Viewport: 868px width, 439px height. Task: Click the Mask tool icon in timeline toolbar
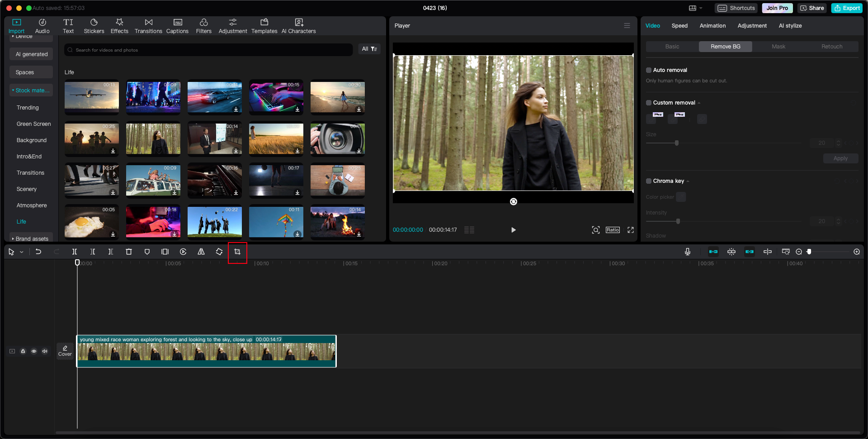(147, 252)
